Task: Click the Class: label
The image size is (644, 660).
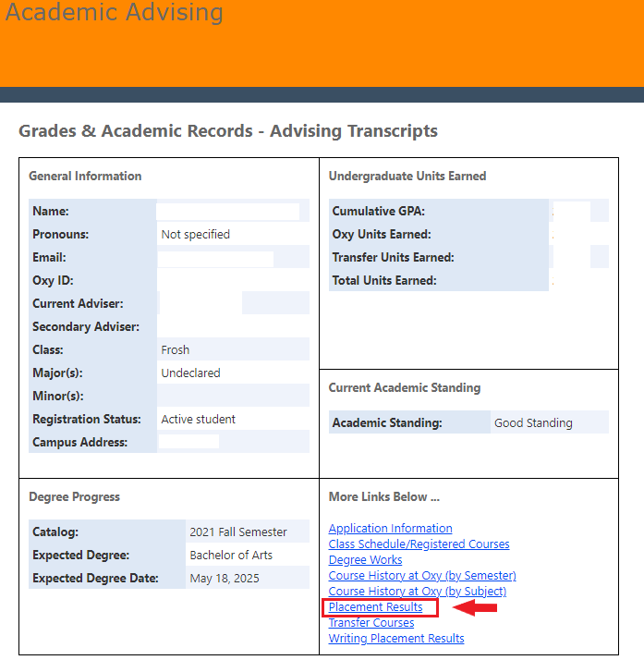Action: (47, 349)
